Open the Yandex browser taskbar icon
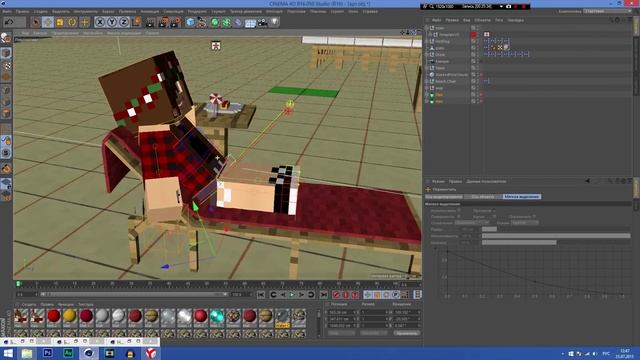The image size is (640, 360). coord(151,353)
